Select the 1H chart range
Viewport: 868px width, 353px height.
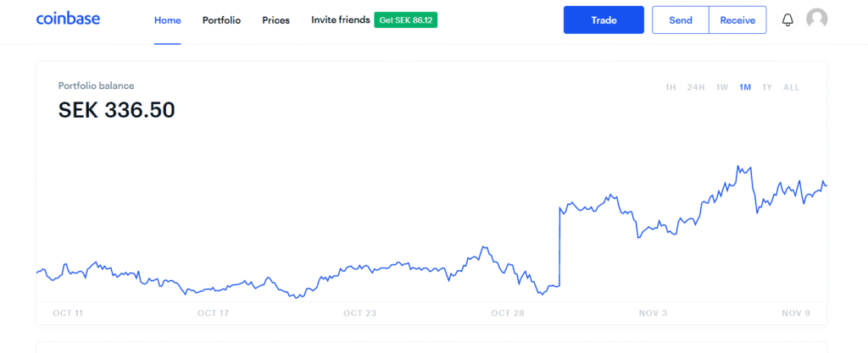point(670,87)
